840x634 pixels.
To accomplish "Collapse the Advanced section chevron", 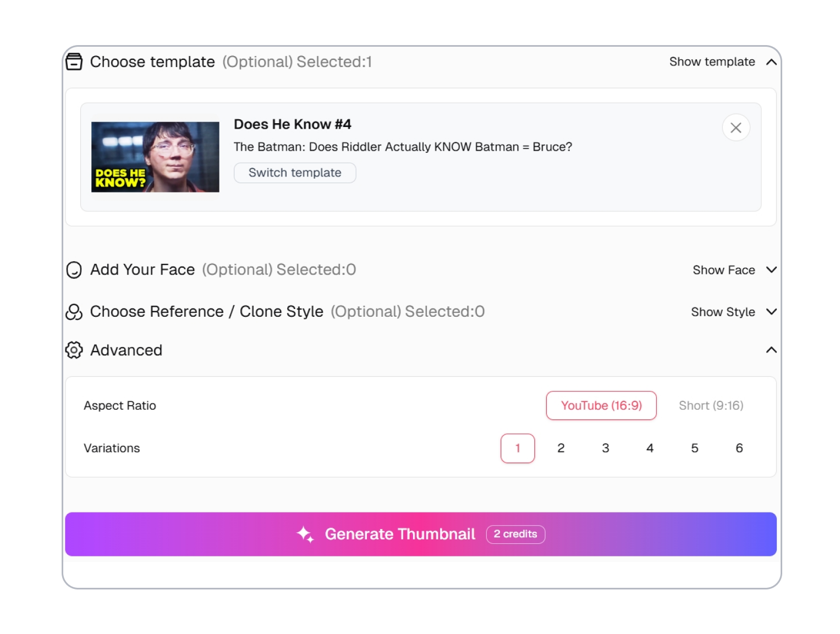I will pyautogui.click(x=772, y=350).
